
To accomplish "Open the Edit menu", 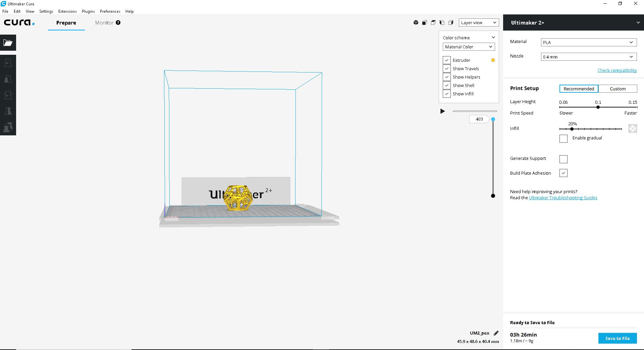I will pyautogui.click(x=17, y=11).
